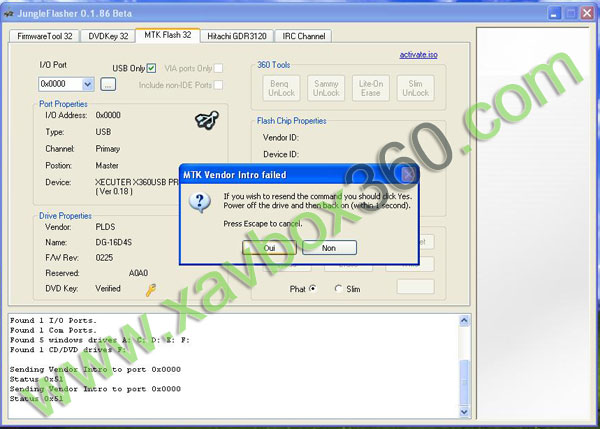The image size is (600, 429).
Task: Open the activate.iso link
Action: tap(419, 55)
